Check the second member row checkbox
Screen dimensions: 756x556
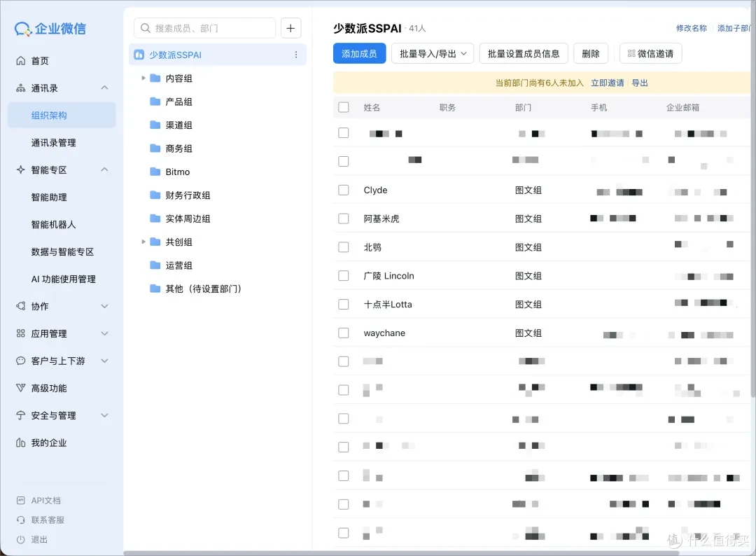(343, 161)
